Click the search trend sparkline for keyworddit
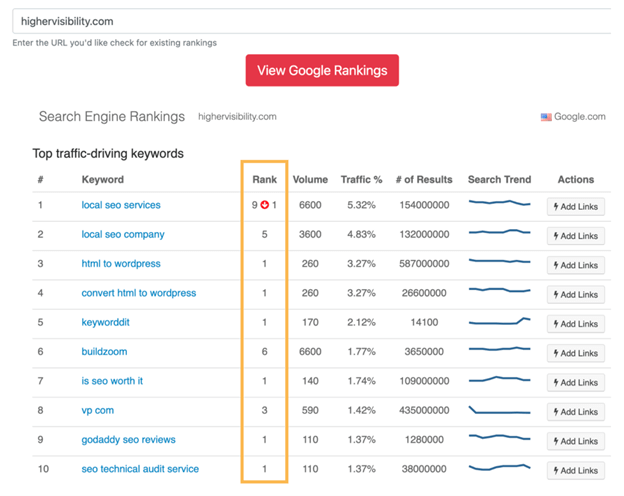 click(x=499, y=323)
